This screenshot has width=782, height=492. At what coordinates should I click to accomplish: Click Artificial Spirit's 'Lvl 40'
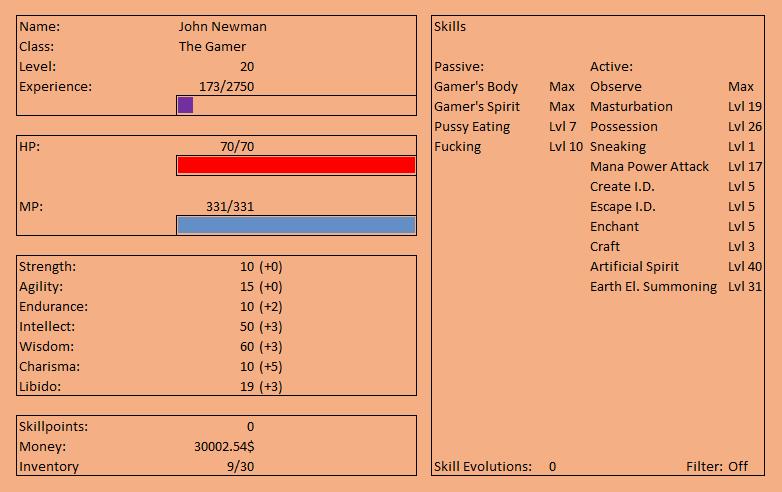pyautogui.click(x=745, y=267)
